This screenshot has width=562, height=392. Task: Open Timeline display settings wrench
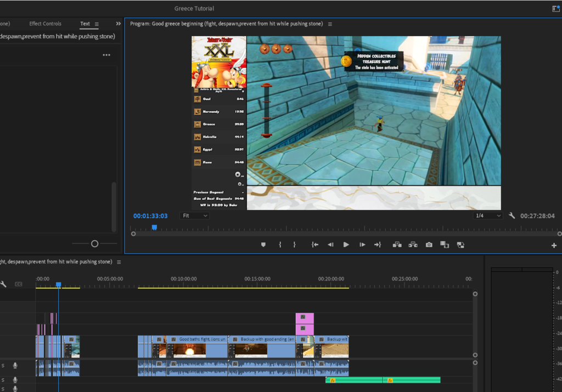[3, 284]
